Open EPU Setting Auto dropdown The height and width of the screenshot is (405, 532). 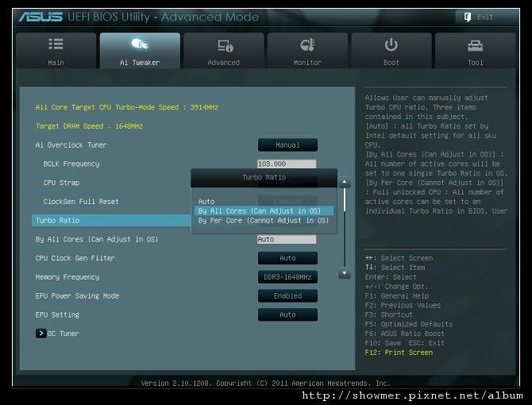(x=287, y=314)
